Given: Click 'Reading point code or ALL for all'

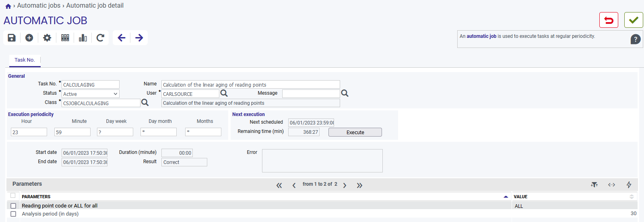Looking at the screenshot, I should pyautogui.click(x=60, y=205).
